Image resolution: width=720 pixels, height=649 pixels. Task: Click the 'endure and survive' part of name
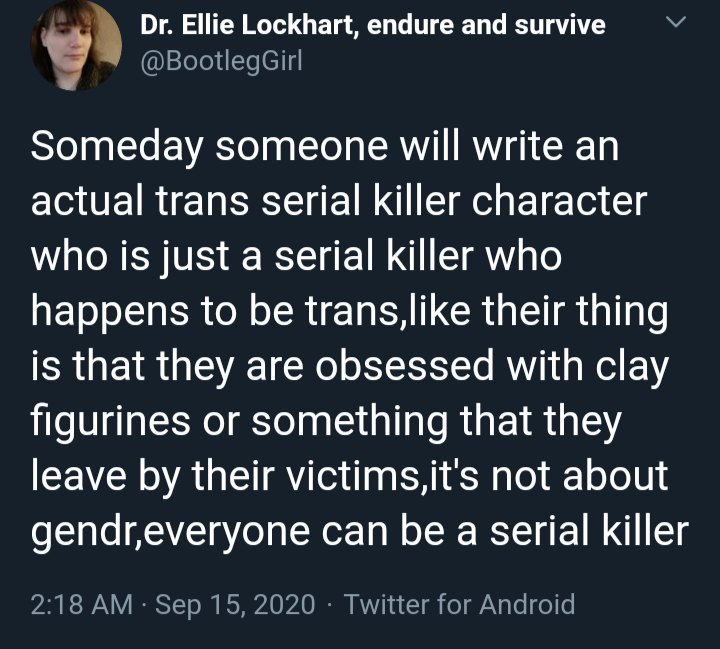486,25
